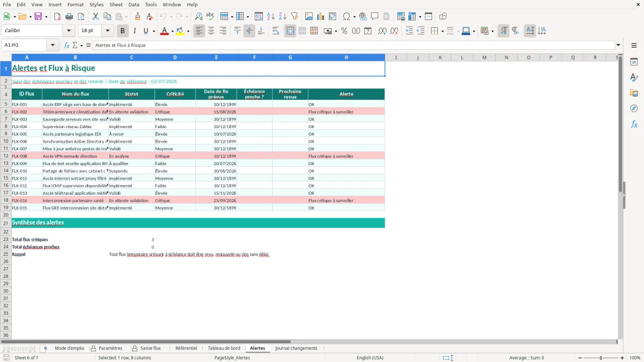Click the status bar zoom slider
This screenshot has width=644, height=362.
(x=601, y=358)
